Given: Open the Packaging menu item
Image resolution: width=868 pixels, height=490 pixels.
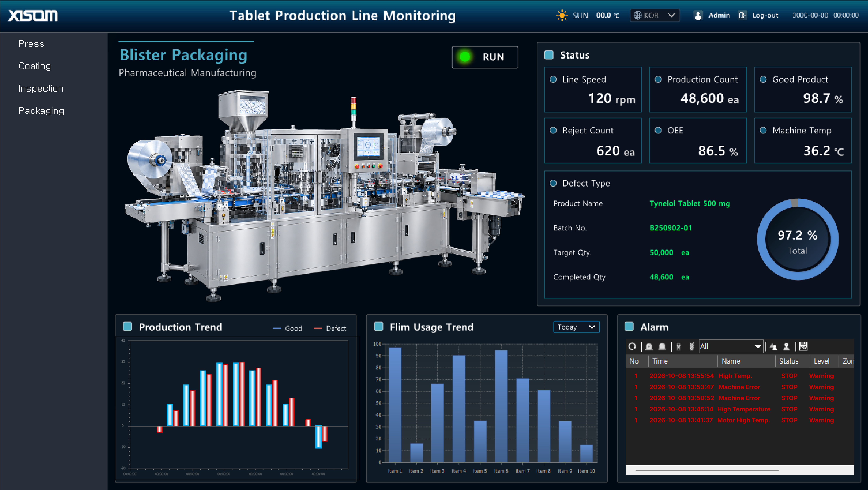Looking at the screenshot, I should click(41, 111).
